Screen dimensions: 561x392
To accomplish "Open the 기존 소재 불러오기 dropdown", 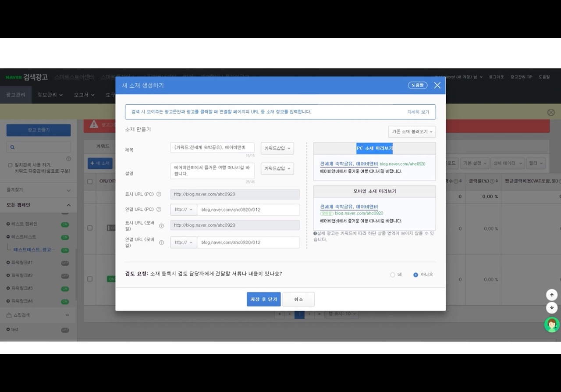I will [412, 132].
